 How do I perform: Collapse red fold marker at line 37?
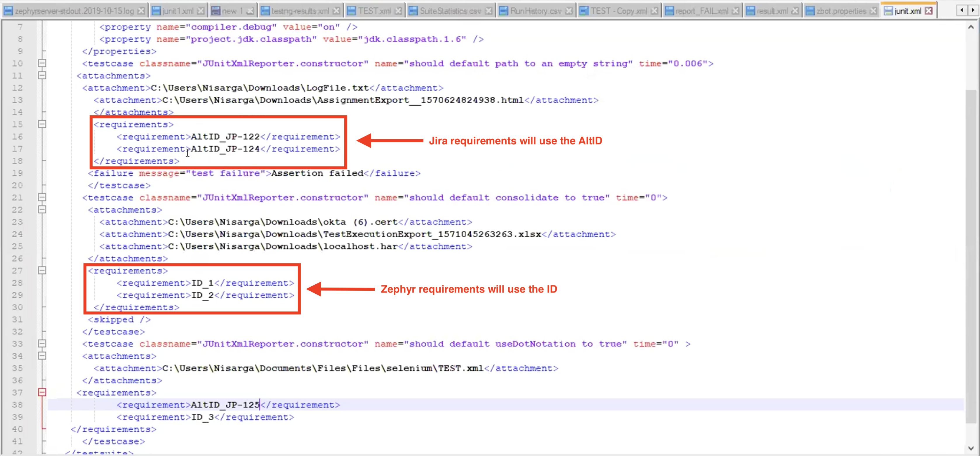click(x=42, y=392)
